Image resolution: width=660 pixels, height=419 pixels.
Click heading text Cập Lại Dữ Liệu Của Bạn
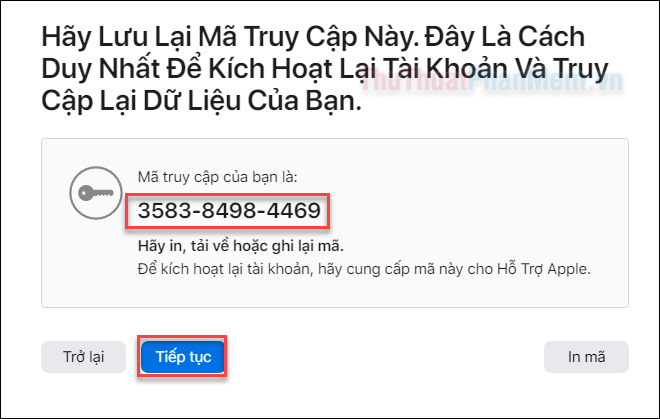click(201, 101)
